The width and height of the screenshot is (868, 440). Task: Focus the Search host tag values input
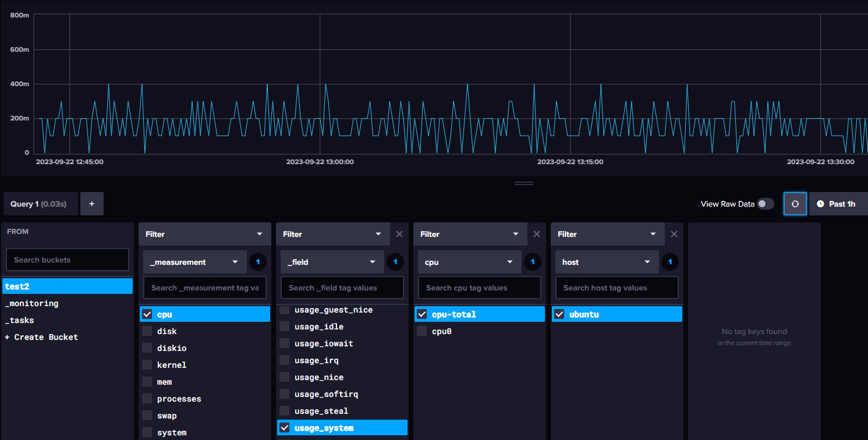[617, 288]
